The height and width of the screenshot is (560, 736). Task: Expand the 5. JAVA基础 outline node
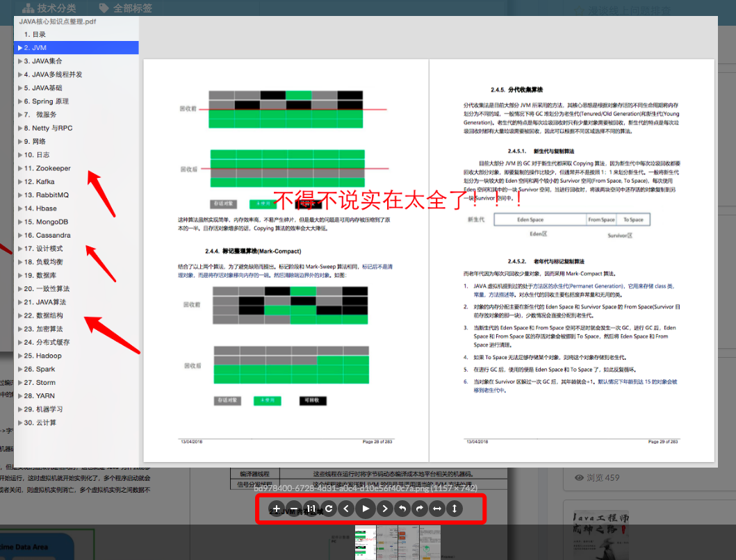point(20,88)
